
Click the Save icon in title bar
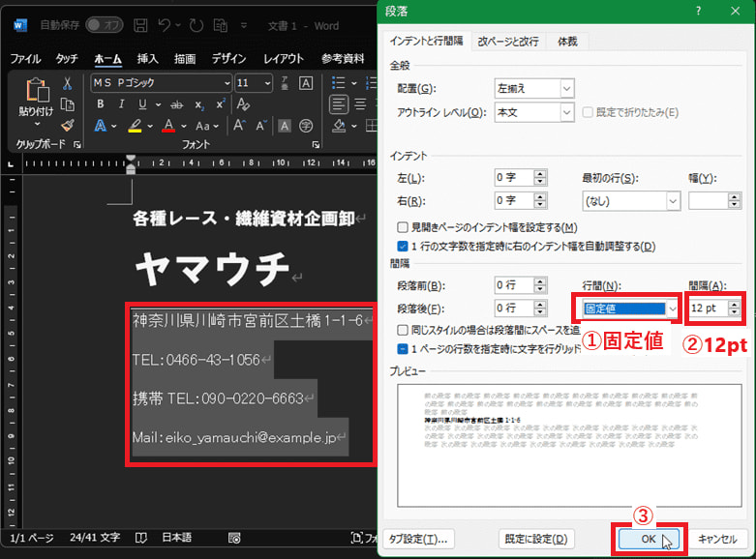pyautogui.click(x=140, y=24)
